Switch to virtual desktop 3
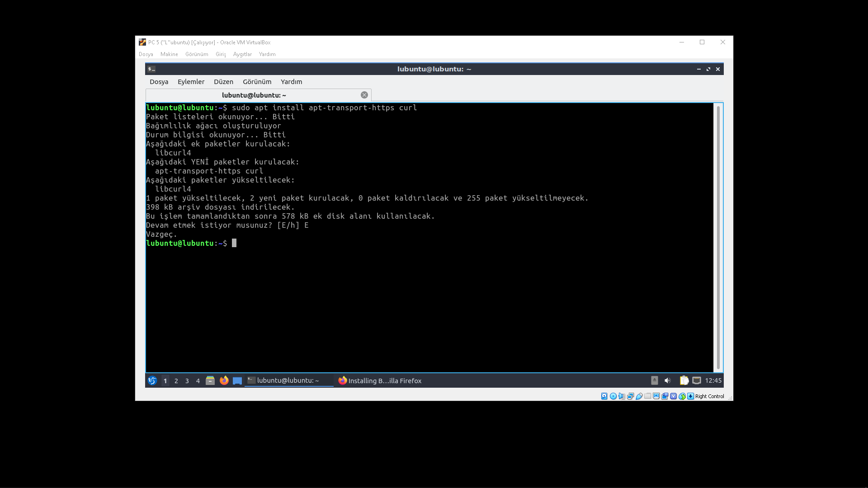Viewport: 868px width, 488px height. click(187, 381)
